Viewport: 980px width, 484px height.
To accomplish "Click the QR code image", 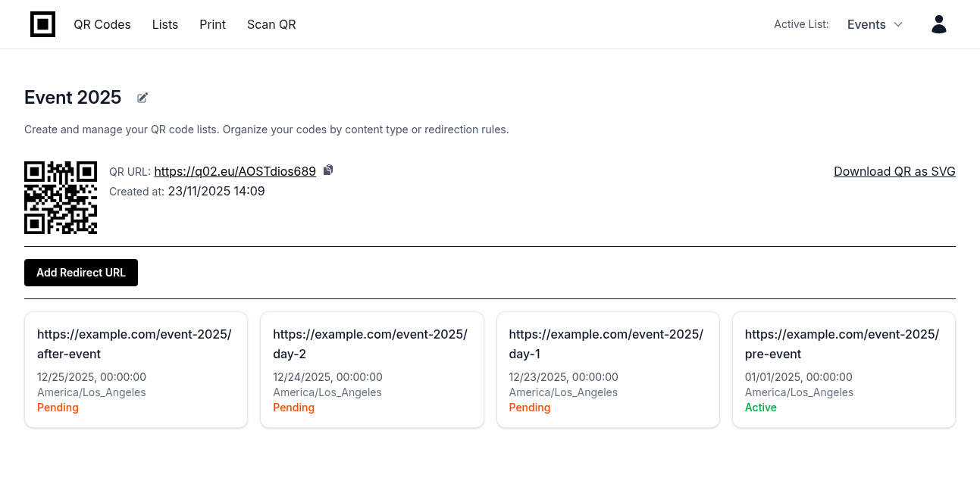I will coord(61,198).
